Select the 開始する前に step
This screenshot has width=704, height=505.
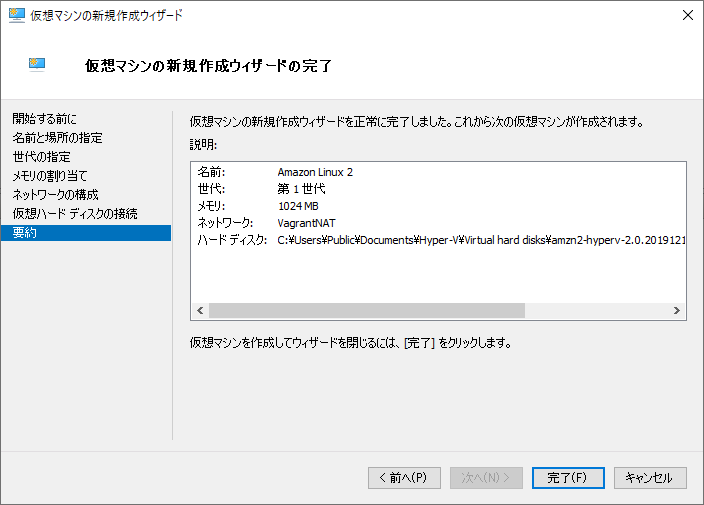(x=44, y=119)
